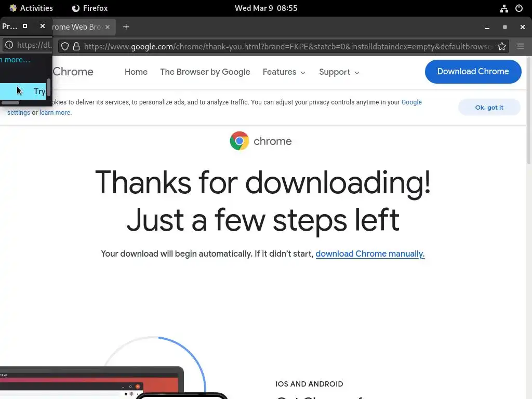
Task: Open the Activities overview
Action: 31,8
